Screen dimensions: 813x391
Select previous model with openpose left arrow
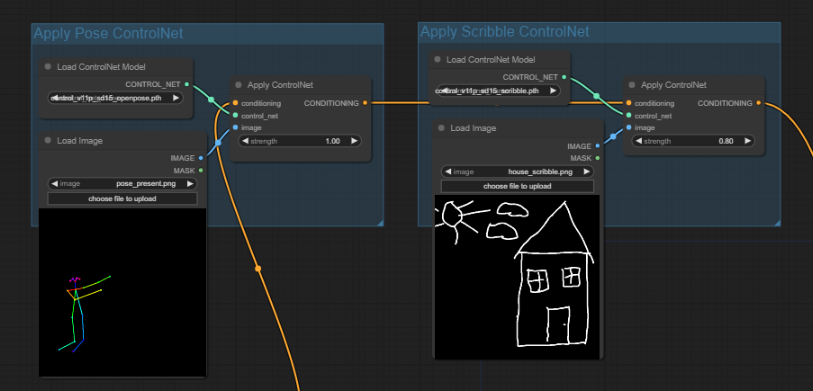click(x=53, y=98)
